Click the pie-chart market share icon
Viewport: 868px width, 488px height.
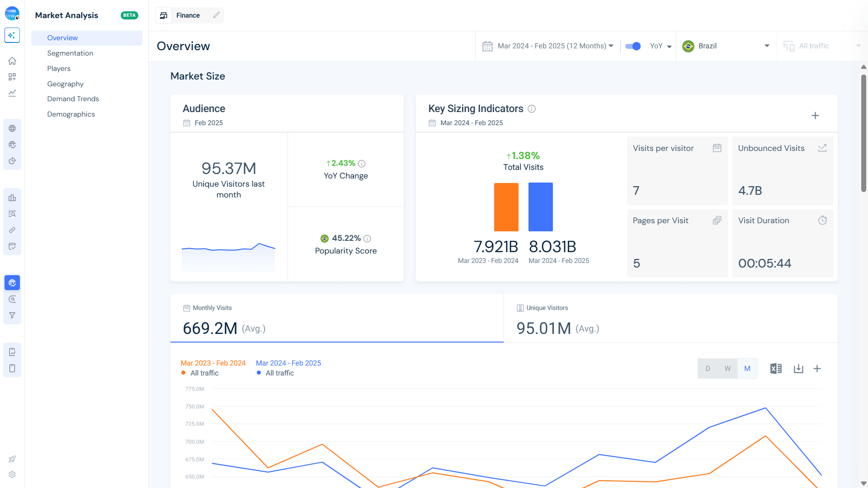tap(12, 160)
